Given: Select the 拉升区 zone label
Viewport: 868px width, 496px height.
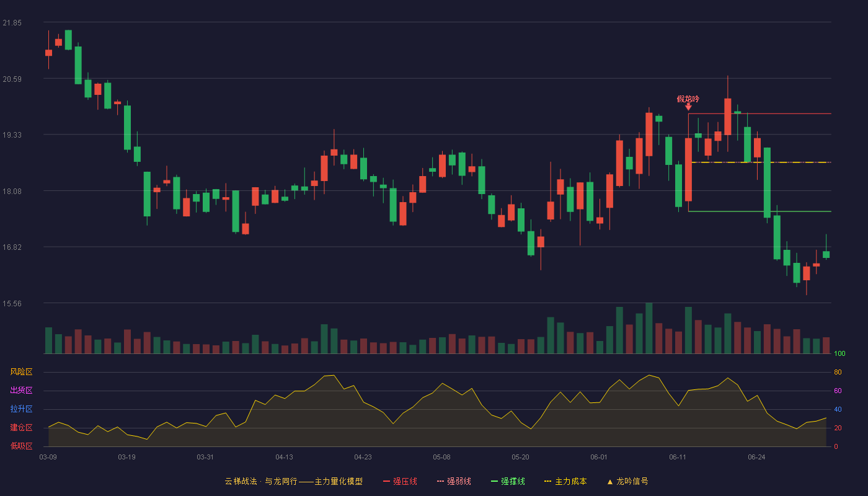Looking at the screenshot, I should pyautogui.click(x=21, y=409).
